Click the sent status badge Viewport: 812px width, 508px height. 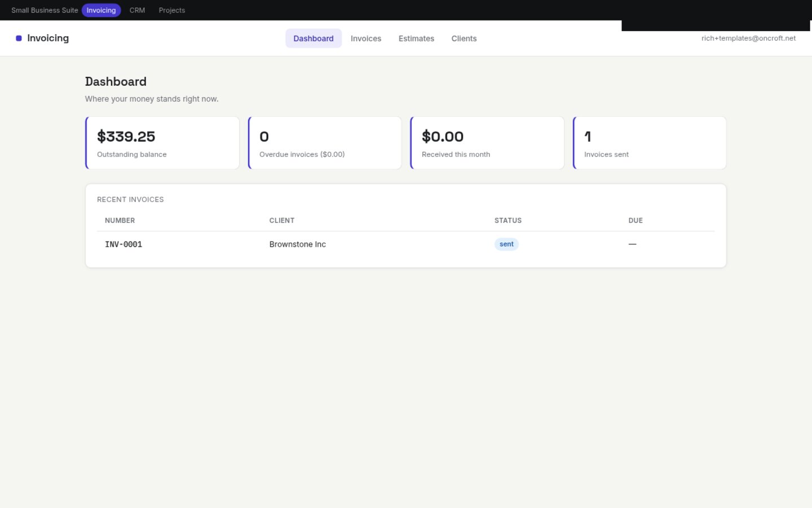506,244
